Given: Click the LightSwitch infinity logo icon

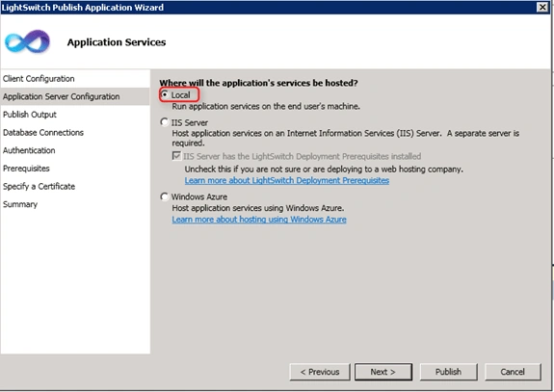Looking at the screenshot, I should [27, 41].
